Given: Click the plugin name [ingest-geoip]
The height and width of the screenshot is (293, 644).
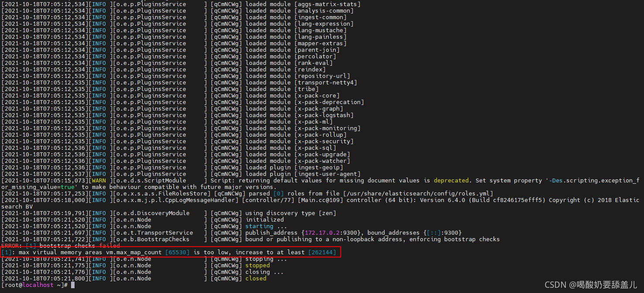Looking at the screenshot, I should (x=319, y=168).
